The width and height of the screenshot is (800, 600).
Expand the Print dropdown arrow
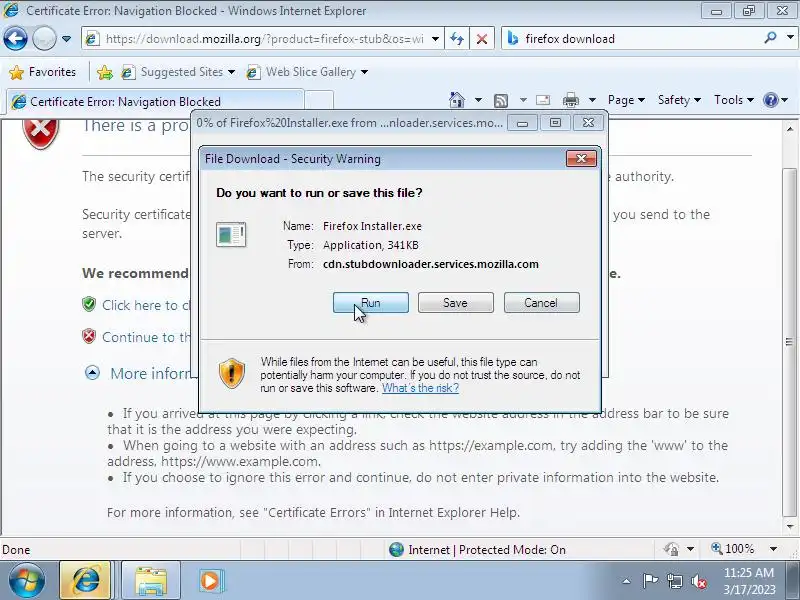[592, 100]
